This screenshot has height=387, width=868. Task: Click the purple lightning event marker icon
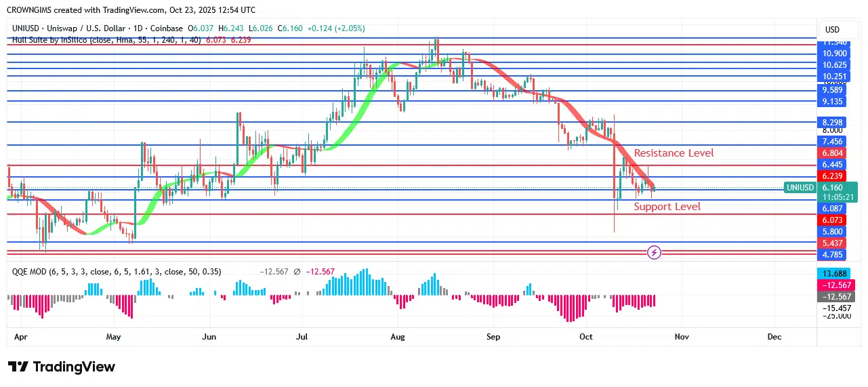click(655, 253)
